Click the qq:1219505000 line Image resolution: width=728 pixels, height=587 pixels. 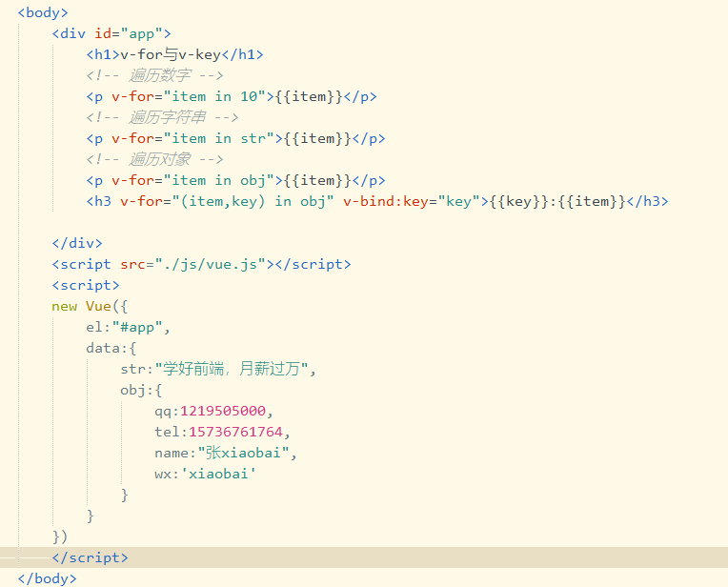point(214,411)
